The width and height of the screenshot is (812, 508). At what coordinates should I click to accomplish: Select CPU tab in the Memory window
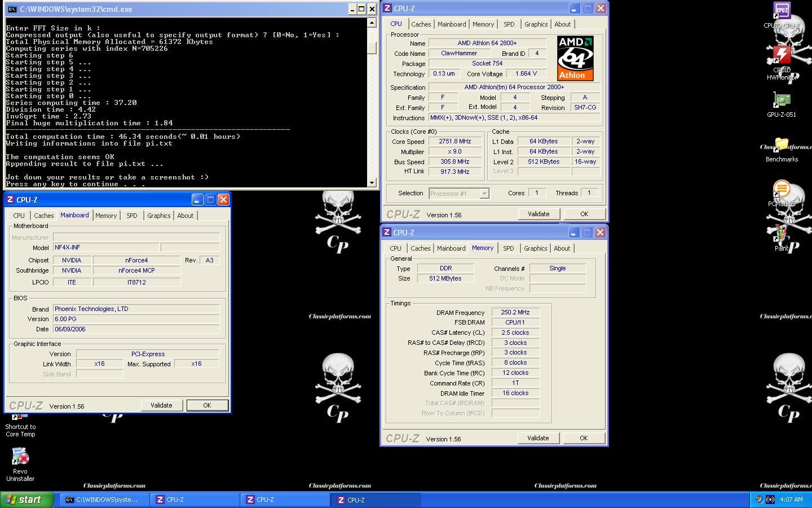pyautogui.click(x=395, y=248)
